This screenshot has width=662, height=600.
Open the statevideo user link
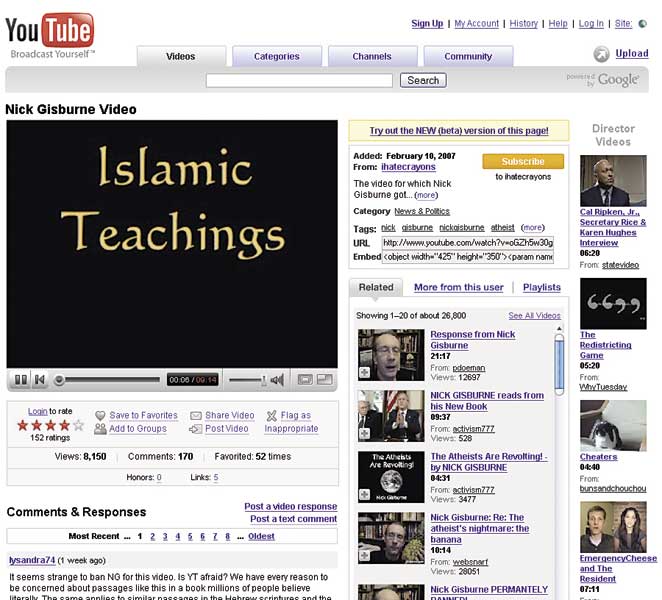tap(620, 265)
